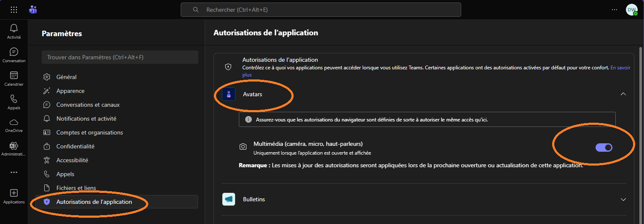This screenshot has width=644, height=224.
Task: Open OneDrive from the sidebar
Action: tap(14, 125)
